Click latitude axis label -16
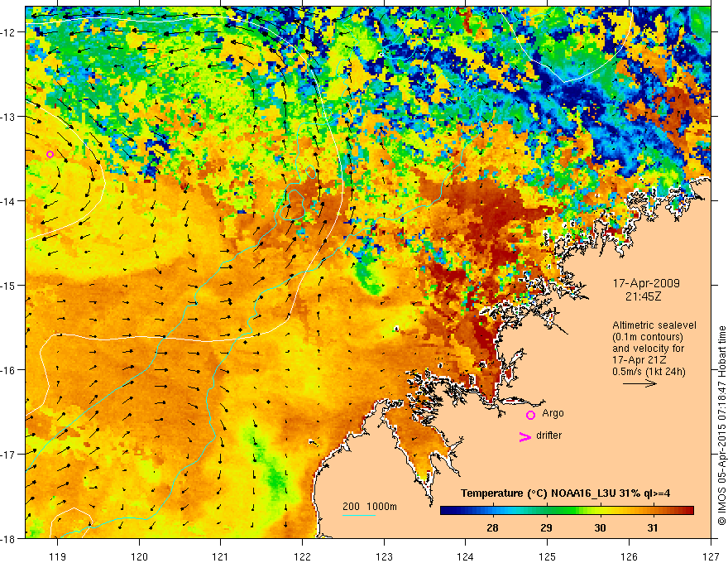 9,370
